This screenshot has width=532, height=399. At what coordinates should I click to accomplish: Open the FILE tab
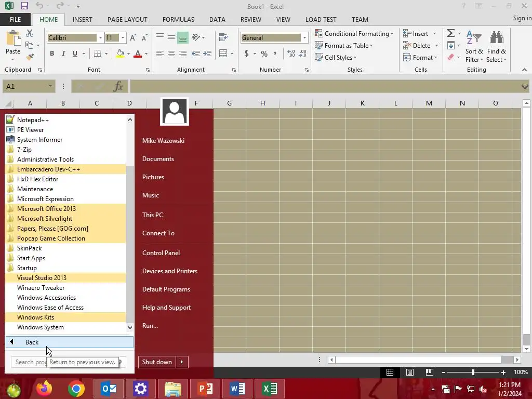pyautogui.click(x=15, y=20)
